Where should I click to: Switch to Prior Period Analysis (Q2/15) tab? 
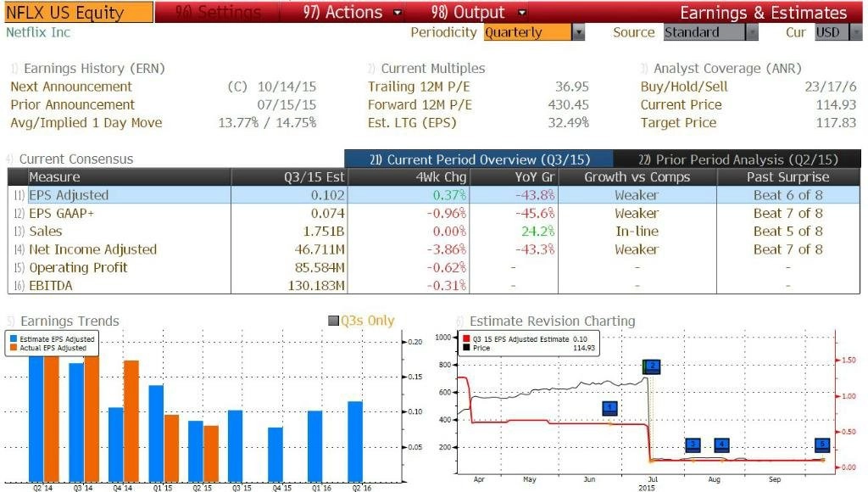point(737,159)
